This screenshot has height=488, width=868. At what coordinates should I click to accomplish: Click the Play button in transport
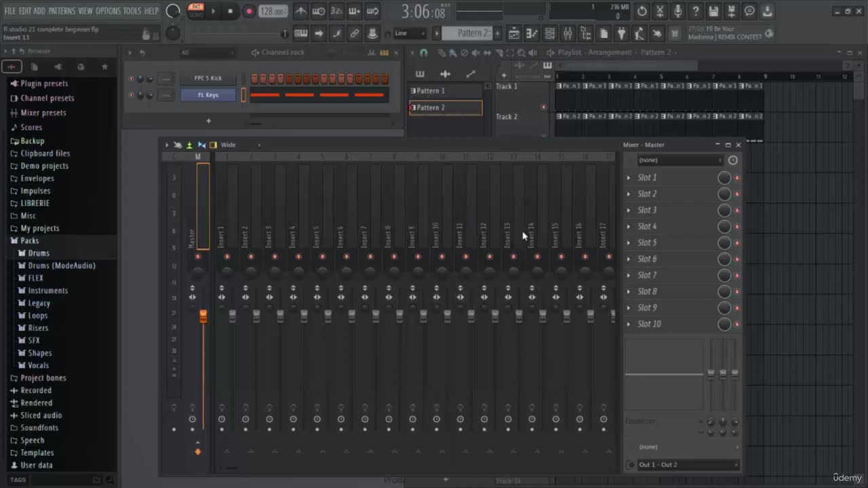tap(214, 12)
